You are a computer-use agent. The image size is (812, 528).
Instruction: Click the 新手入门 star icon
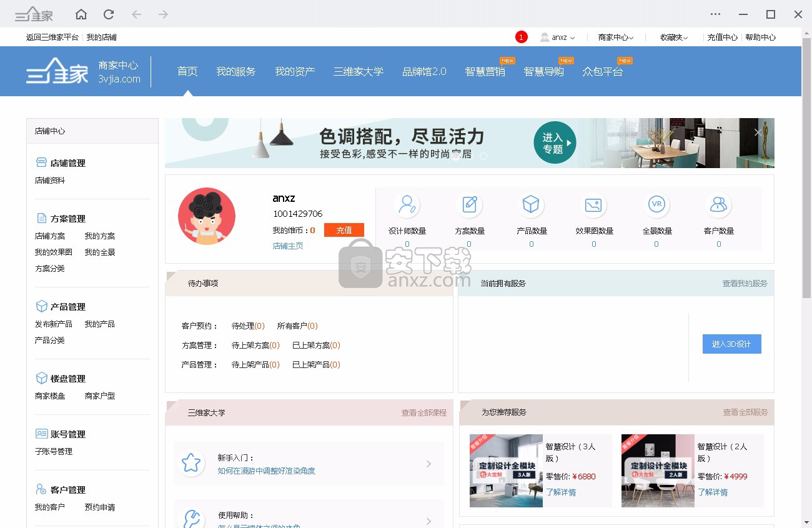coord(191,463)
